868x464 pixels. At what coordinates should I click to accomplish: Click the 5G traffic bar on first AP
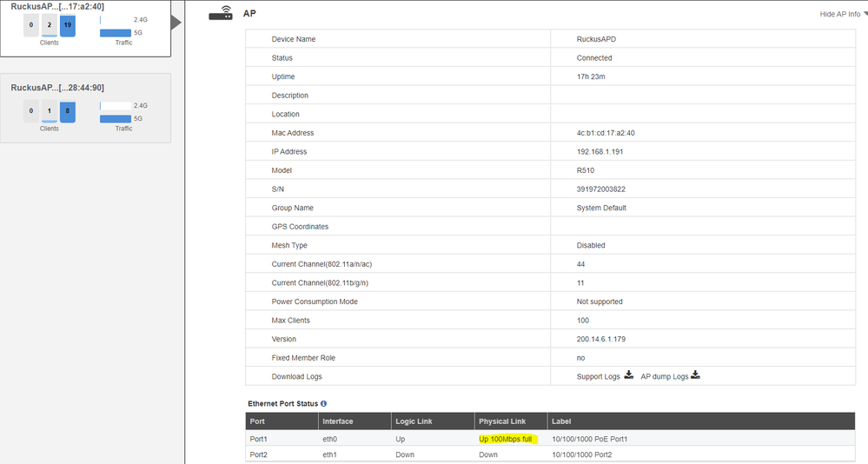(116, 33)
